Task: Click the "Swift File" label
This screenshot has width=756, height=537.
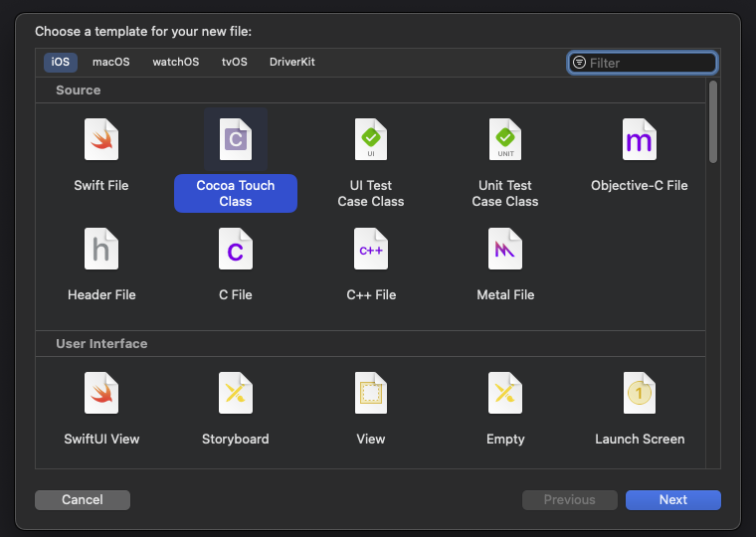Action: click(101, 186)
